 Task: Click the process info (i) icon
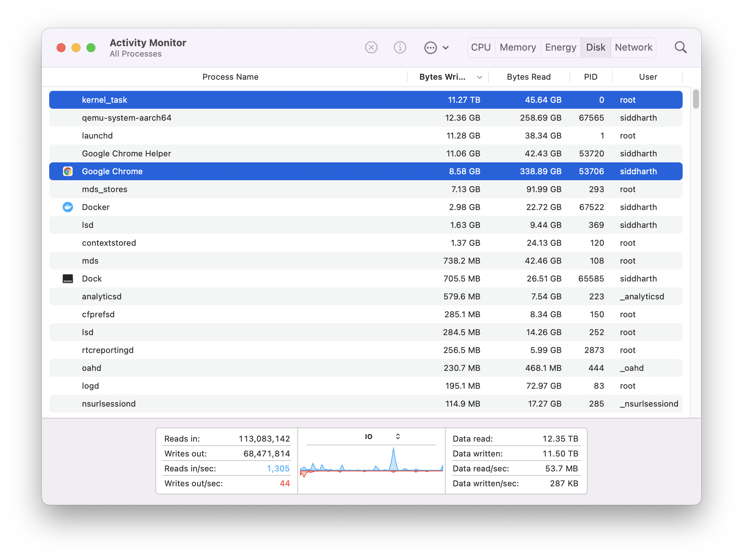pyautogui.click(x=400, y=48)
